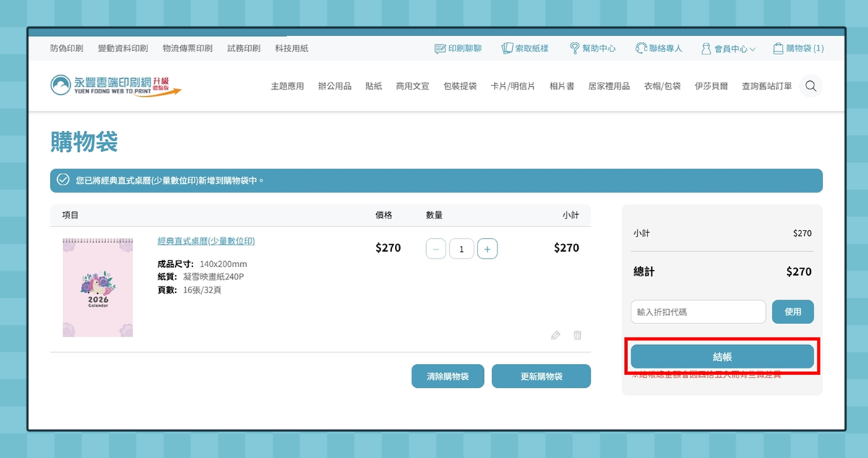Select 辦公用品 category menu
This screenshot has width=868, height=458.
(x=335, y=86)
